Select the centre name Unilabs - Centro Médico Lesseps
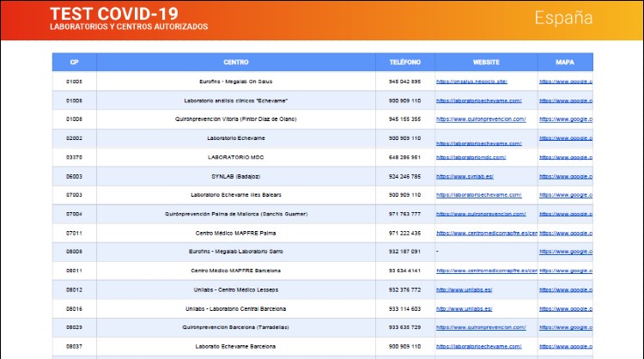The image size is (644, 359). coord(236,290)
